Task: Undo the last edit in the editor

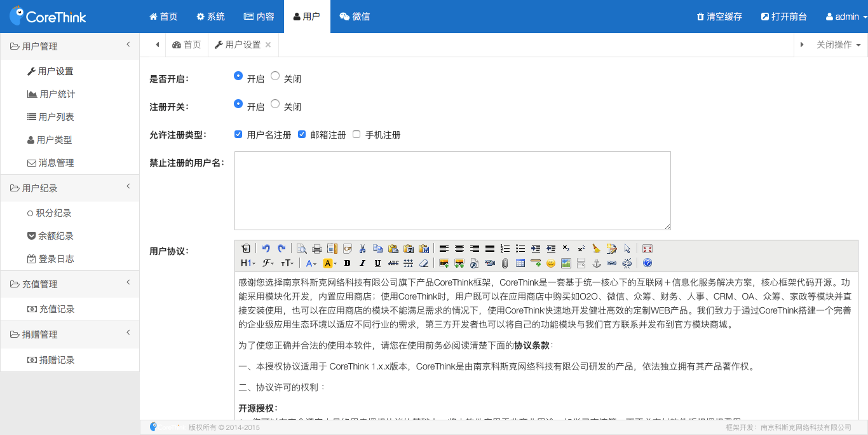Action: click(266, 249)
